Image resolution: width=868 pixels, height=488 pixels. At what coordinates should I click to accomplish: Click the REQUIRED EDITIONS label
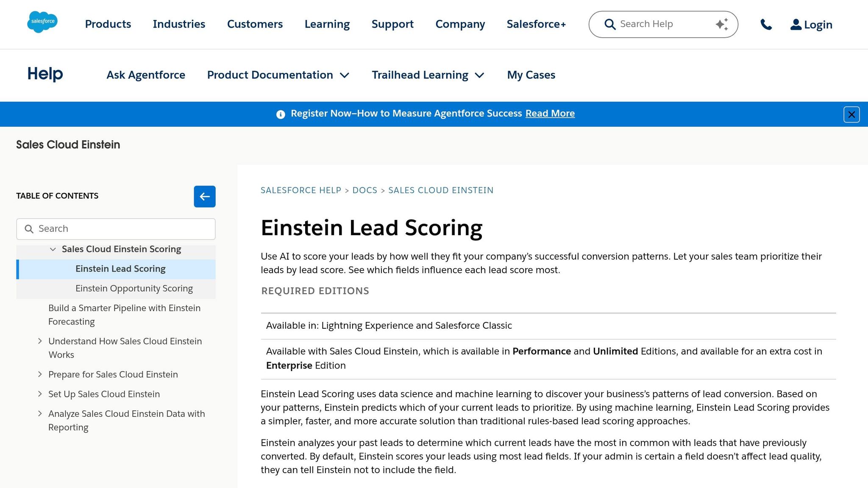click(315, 291)
